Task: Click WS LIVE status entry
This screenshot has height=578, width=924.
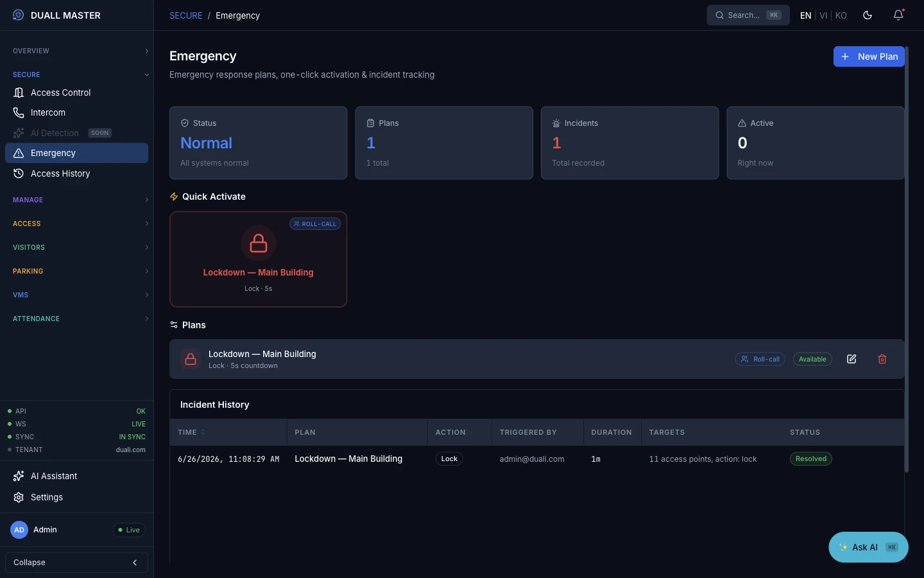Action: tap(76, 424)
